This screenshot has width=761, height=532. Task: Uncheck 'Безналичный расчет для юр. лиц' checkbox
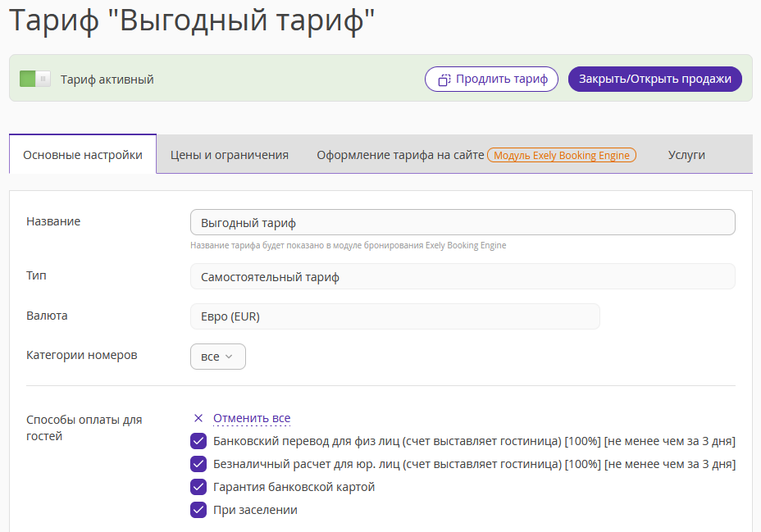198,464
